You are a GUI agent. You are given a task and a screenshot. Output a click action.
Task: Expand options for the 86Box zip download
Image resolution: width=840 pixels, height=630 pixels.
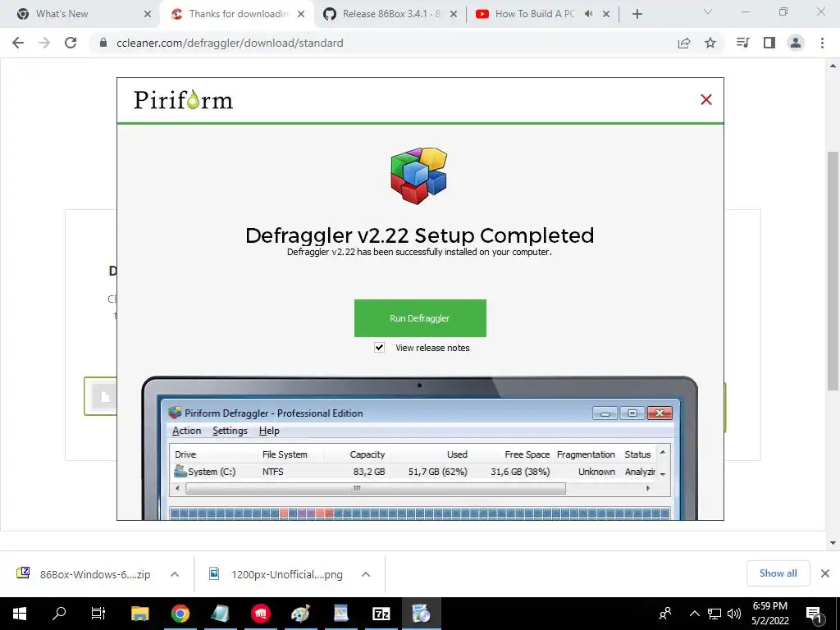click(175, 574)
